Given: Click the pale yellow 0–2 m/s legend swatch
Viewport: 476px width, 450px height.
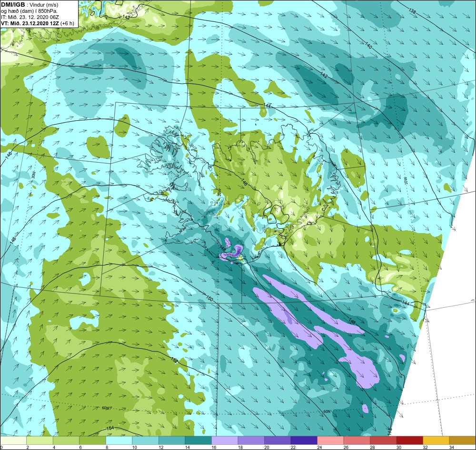Looking at the screenshot, I should 13,440.
